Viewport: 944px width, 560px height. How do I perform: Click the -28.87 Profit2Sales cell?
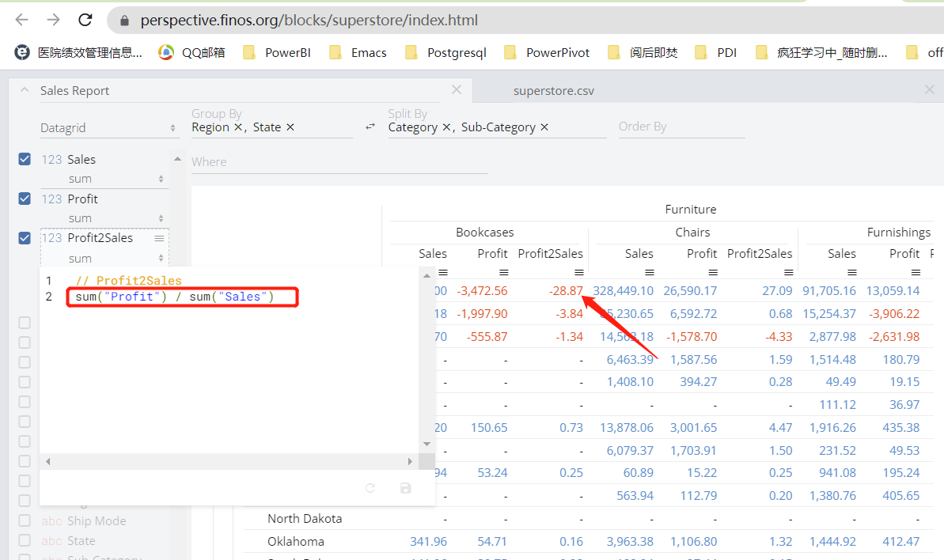click(x=565, y=291)
